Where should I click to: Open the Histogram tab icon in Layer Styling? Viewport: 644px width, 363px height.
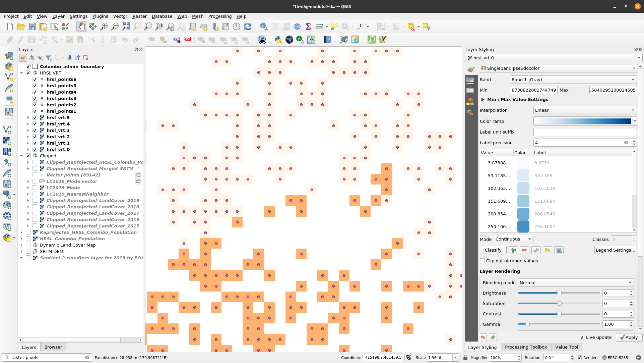tap(470, 91)
